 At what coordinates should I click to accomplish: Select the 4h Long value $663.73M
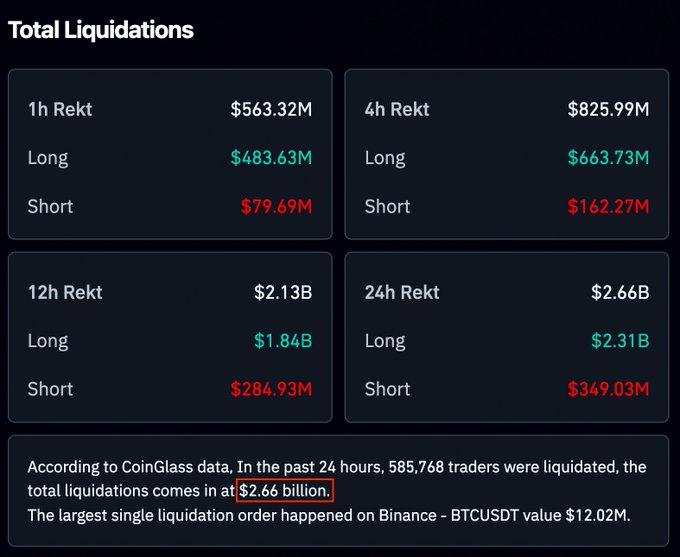(608, 157)
